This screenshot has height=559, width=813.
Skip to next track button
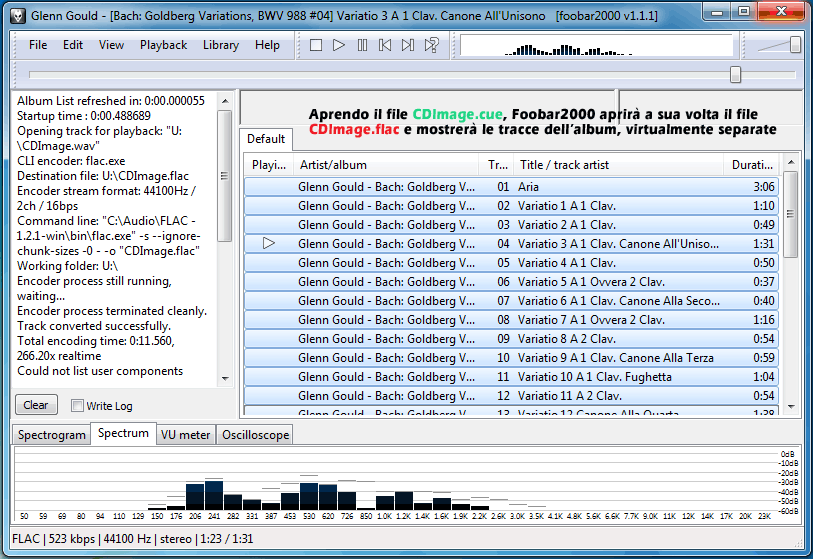coord(408,45)
